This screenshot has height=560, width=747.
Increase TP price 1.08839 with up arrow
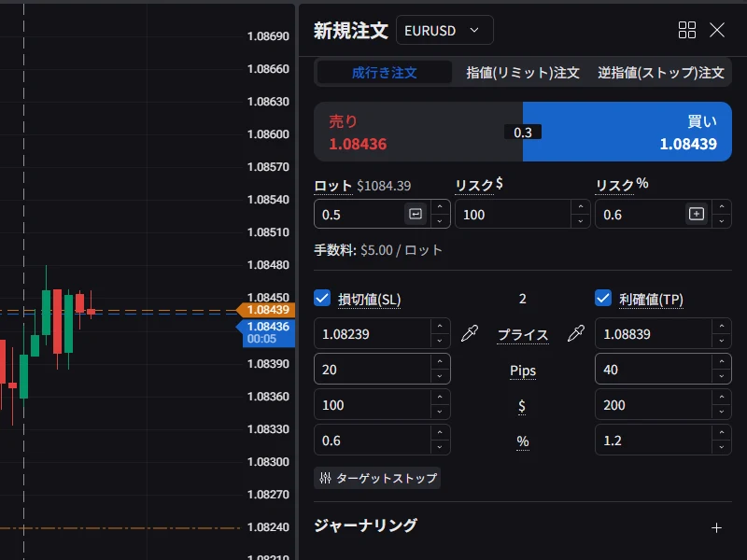point(722,326)
